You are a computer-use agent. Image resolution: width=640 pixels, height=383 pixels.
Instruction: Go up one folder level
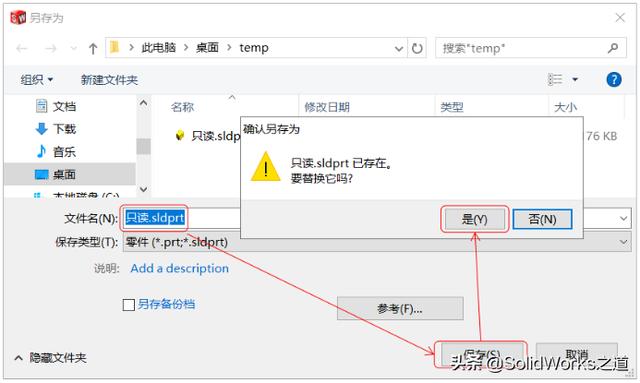pos(93,49)
